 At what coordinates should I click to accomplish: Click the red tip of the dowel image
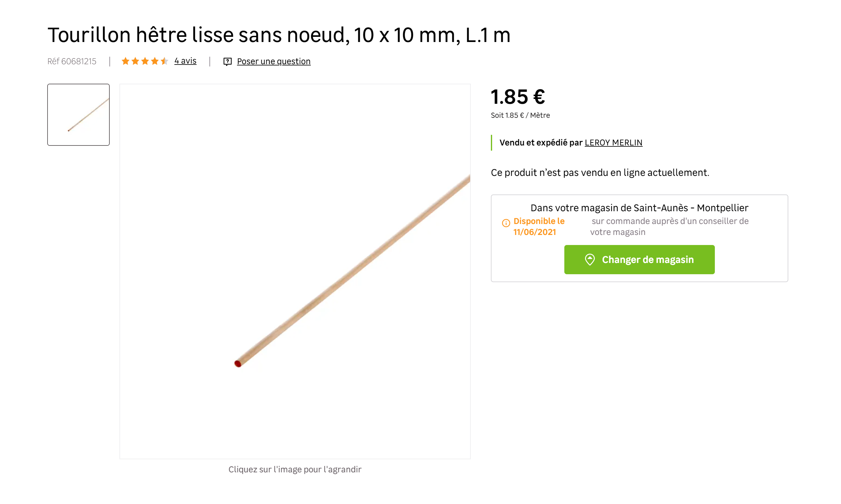pyautogui.click(x=238, y=364)
